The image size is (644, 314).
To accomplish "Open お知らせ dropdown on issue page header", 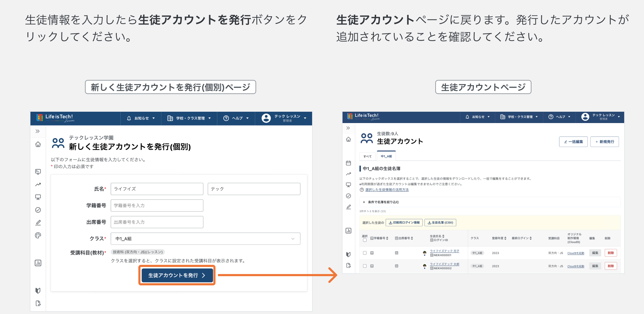I will 141,118.
